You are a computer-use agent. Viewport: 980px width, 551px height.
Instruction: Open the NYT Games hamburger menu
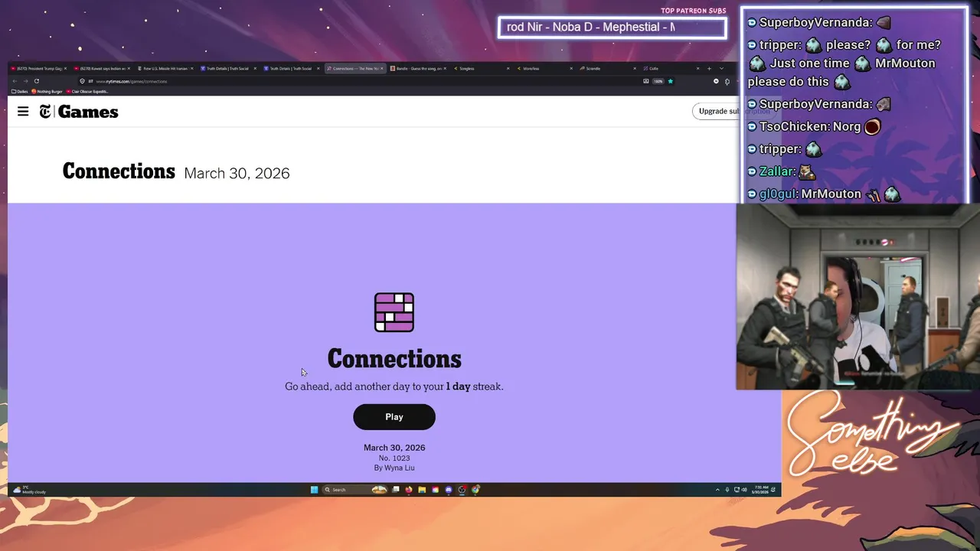point(23,112)
